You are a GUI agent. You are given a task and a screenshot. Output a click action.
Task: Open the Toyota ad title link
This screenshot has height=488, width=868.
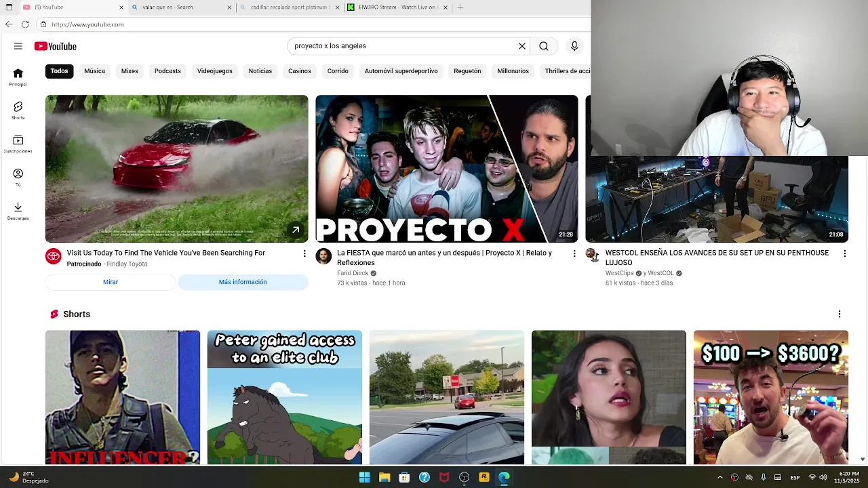[x=166, y=253]
